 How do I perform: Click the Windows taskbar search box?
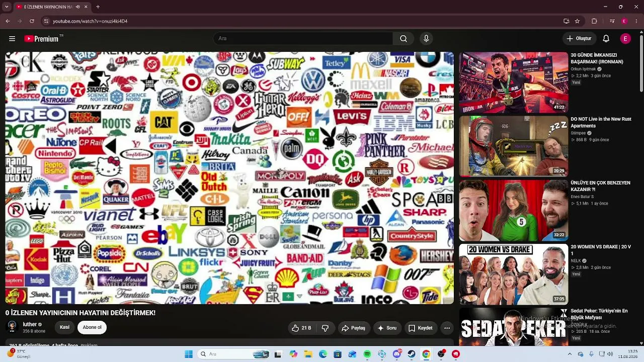[x=233, y=354]
